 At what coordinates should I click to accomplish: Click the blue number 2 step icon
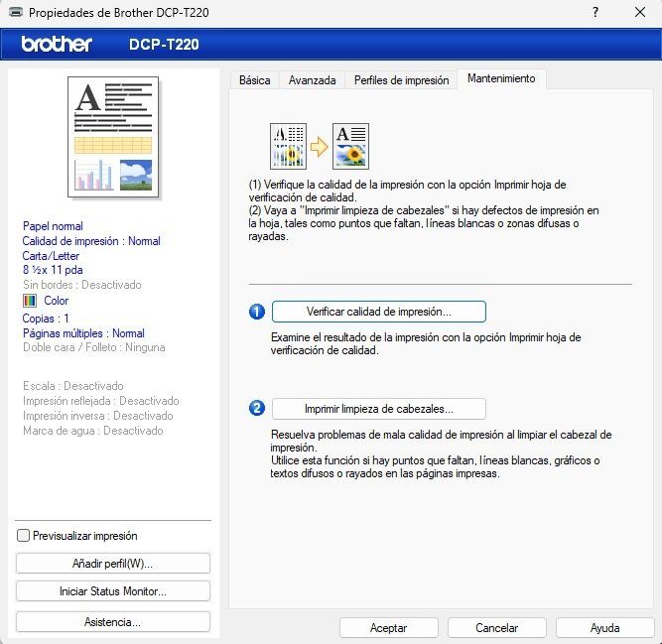pos(257,409)
